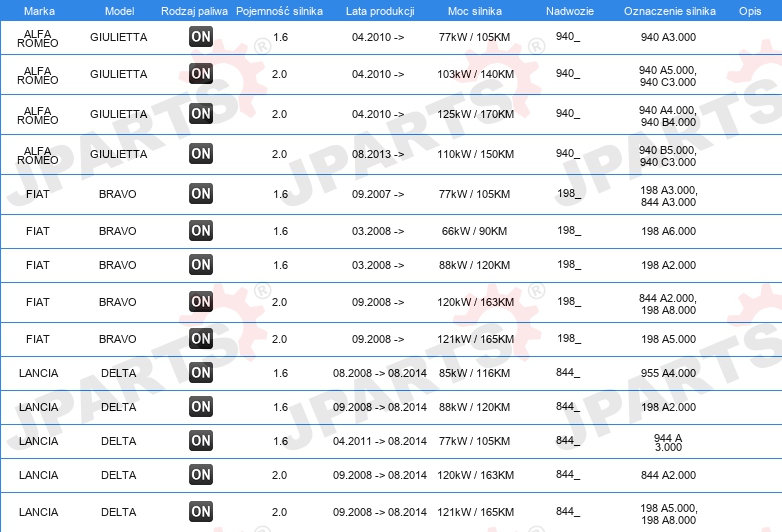Image resolution: width=782 pixels, height=532 pixels.
Task: Click production years 04.2011 -> 08.2014
Action: (x=380, y=441)
